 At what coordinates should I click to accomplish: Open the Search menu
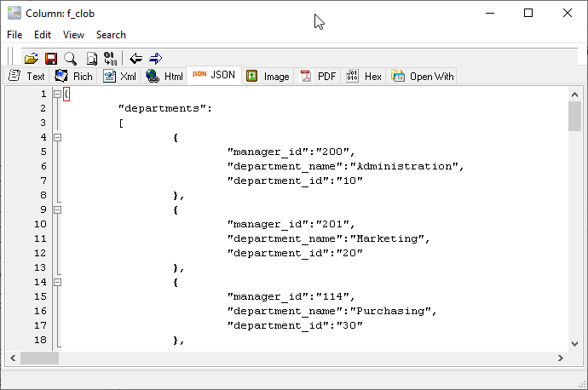click(111, 35)
